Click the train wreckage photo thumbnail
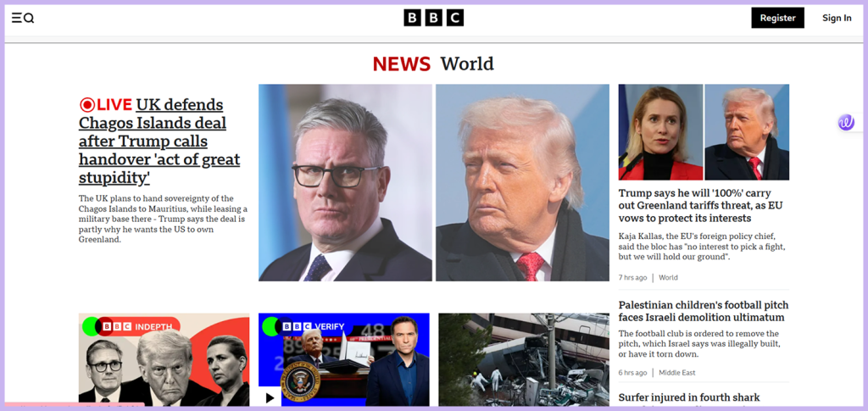868x411 pixels. pyautogui.click(x=523, y=359)
